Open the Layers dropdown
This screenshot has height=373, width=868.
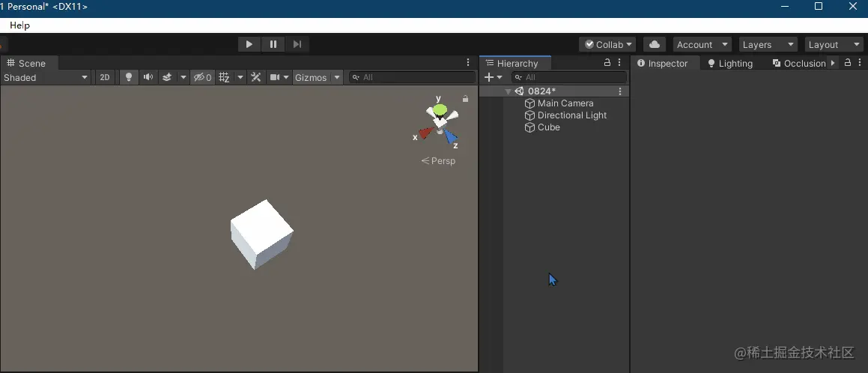pyautogui.click(x=768, y=44)
